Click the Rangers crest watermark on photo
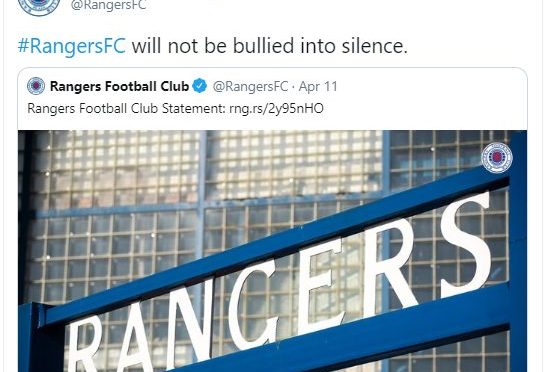This screenshot has width=545, height=372. tap(497, 157)
